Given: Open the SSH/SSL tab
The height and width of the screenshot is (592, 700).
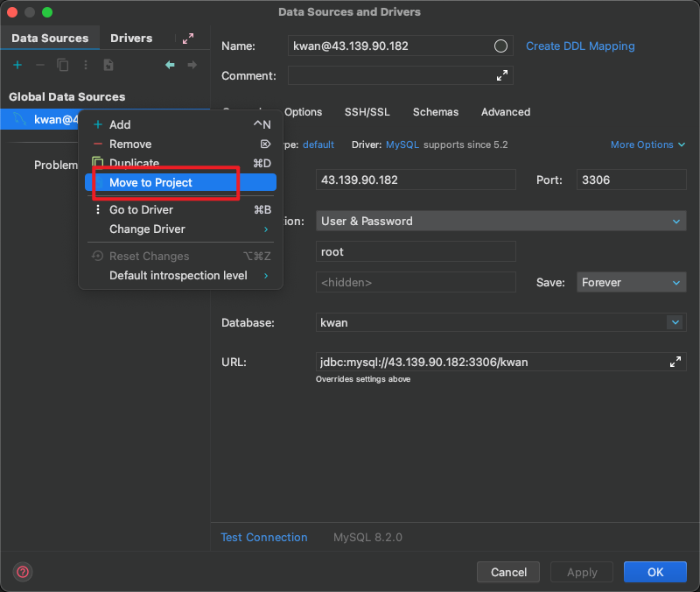Looking at the screenshot, I should (x=367, y=112).
